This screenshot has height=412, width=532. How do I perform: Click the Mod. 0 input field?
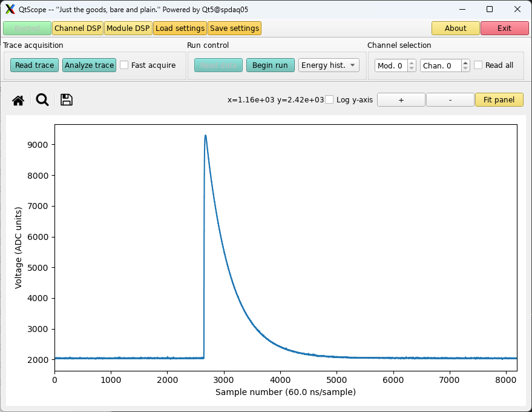point(391,65)
